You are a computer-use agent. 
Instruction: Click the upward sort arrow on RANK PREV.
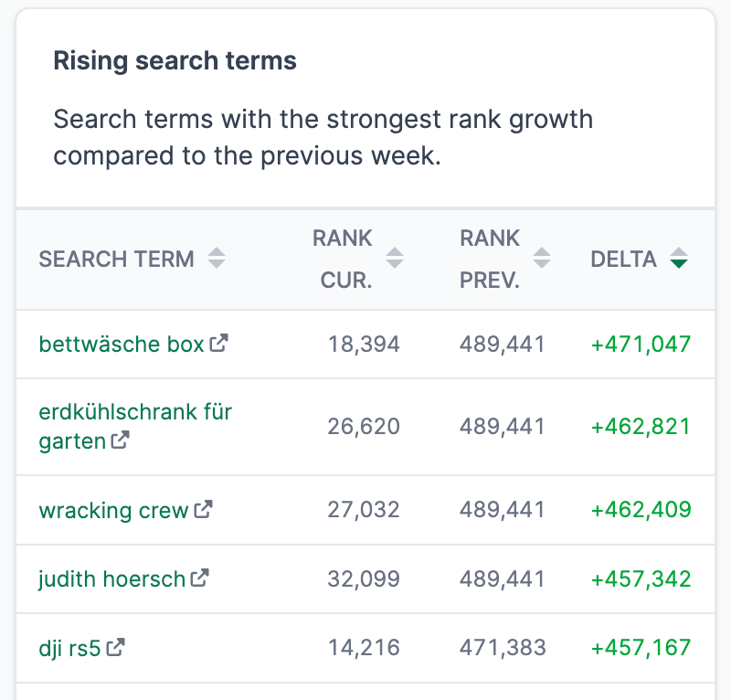tap(543, 253)
